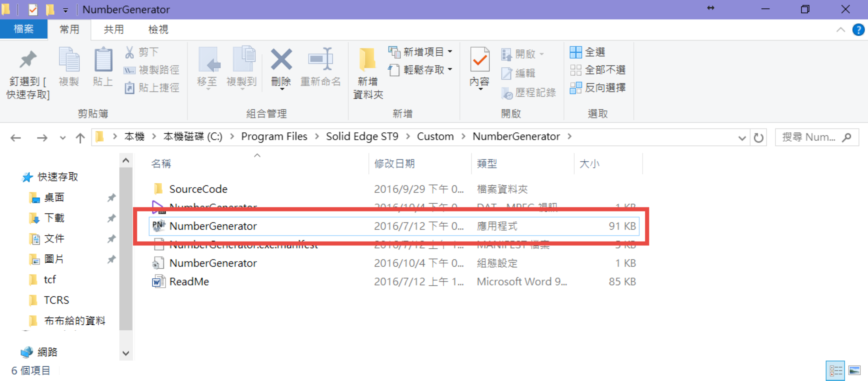Click the Refresh address bar button

click(758, 138)
